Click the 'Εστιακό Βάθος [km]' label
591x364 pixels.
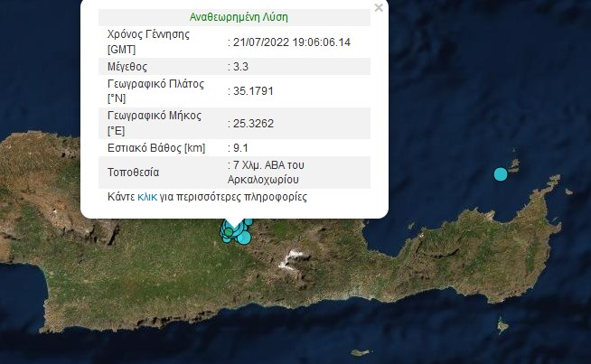pos(155,147)
